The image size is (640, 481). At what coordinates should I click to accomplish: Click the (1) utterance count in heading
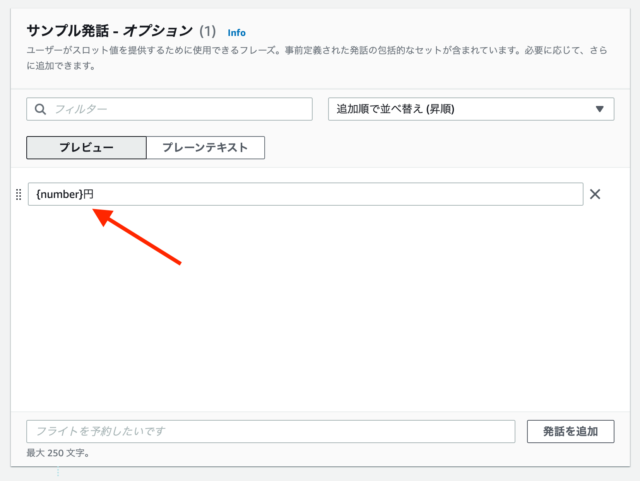pos(208,32)
